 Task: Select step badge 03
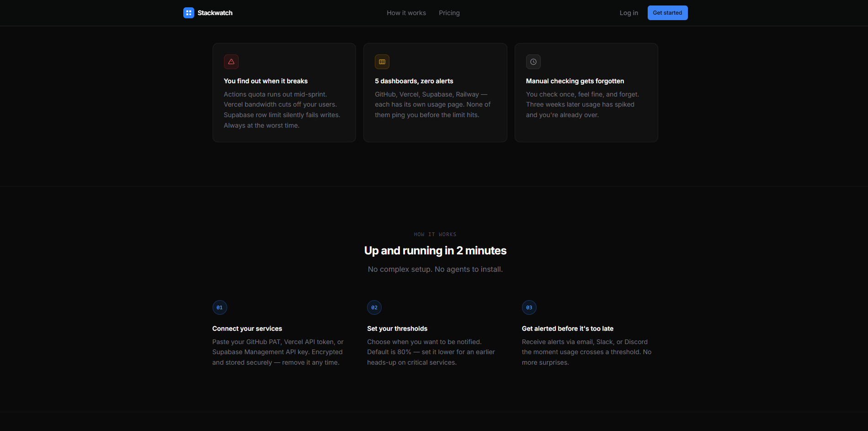529,307
